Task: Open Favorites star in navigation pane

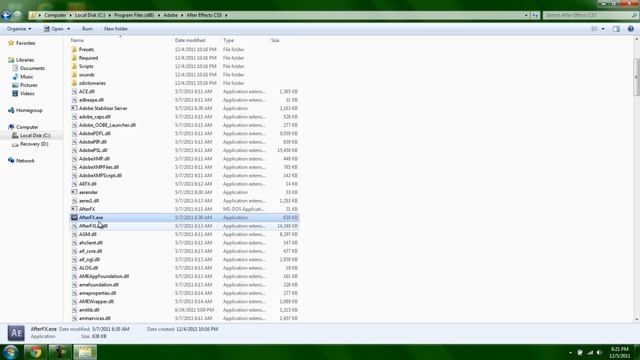Action: pos(11,43)
